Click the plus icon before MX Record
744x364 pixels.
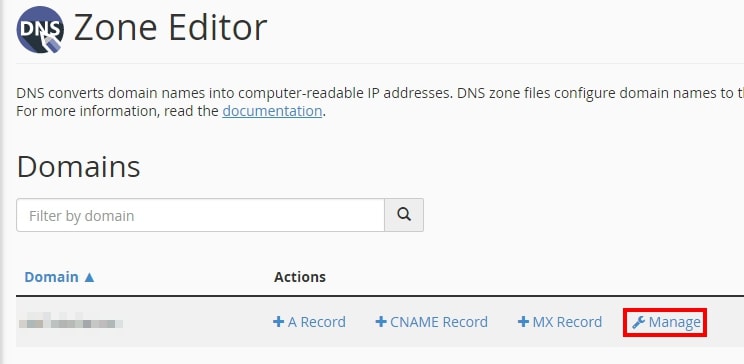[x=523, y=322]
